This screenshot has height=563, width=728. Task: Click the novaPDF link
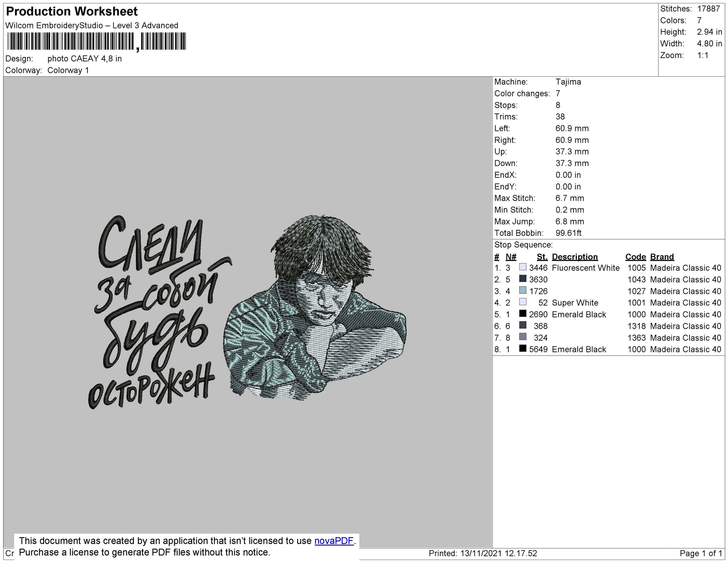pyautogui.click(x=334, y=541)
